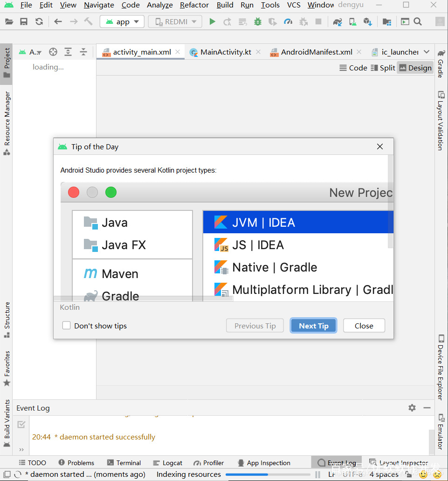The width and height of the screenshot is (448, 481).
Task: Switch editor to Code view
Action: (x=353, y=68)
